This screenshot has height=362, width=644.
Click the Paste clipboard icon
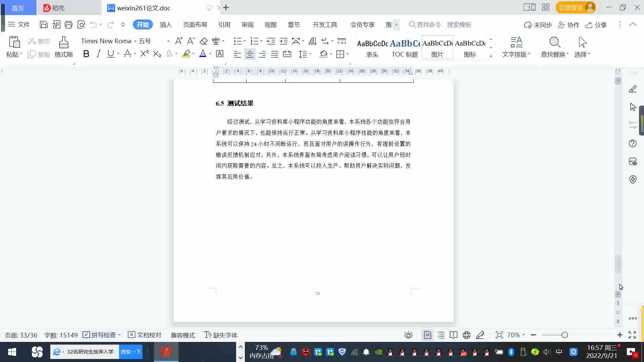point(14,42)
